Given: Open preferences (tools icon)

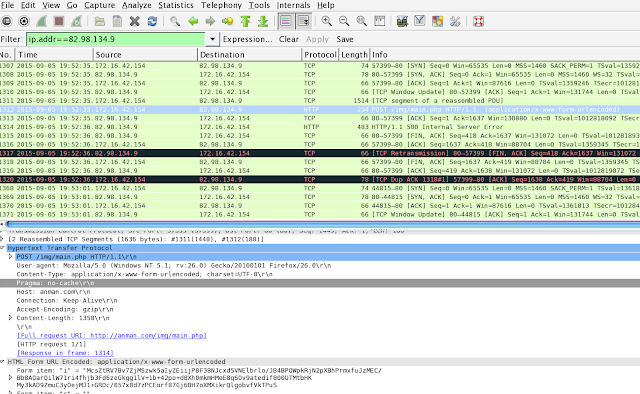Looking at the screenshot, I should [x=455, y=21].
